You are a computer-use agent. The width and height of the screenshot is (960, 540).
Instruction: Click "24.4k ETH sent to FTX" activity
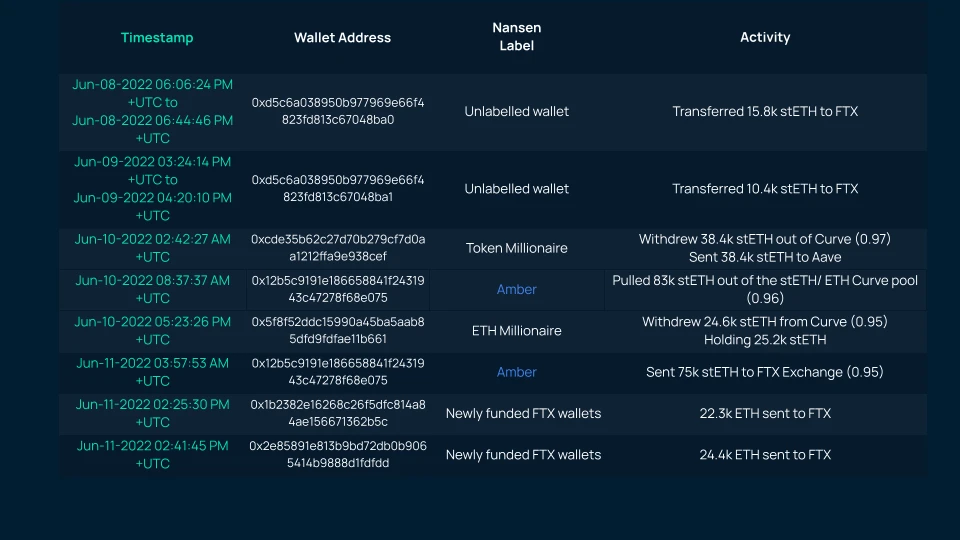(765, 454)
